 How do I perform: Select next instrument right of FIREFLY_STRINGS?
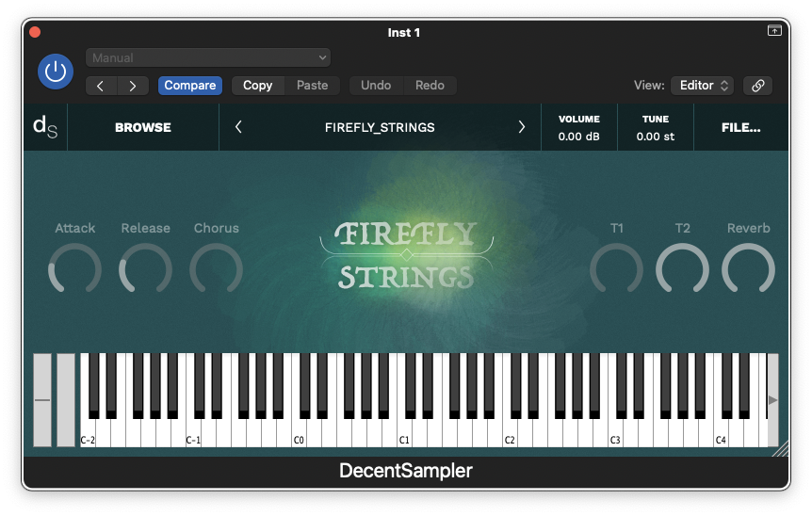[522, 127]
